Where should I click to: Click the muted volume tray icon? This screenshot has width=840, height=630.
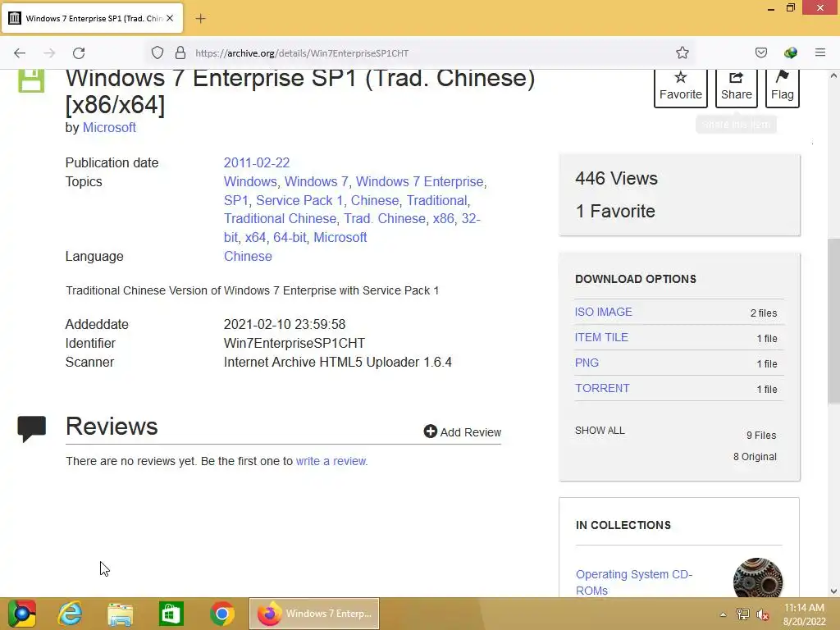click(763, 614)
